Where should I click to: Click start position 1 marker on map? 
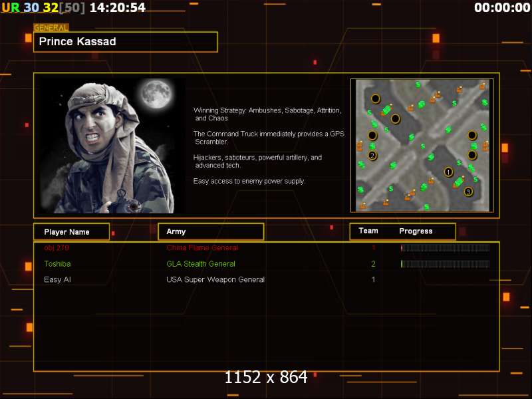click(448, 172)
